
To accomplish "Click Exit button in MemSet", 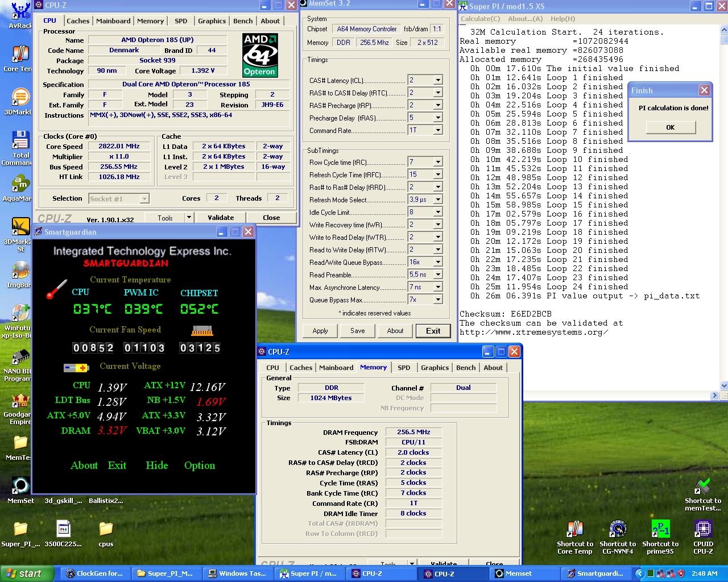I will tap(433, 331).
